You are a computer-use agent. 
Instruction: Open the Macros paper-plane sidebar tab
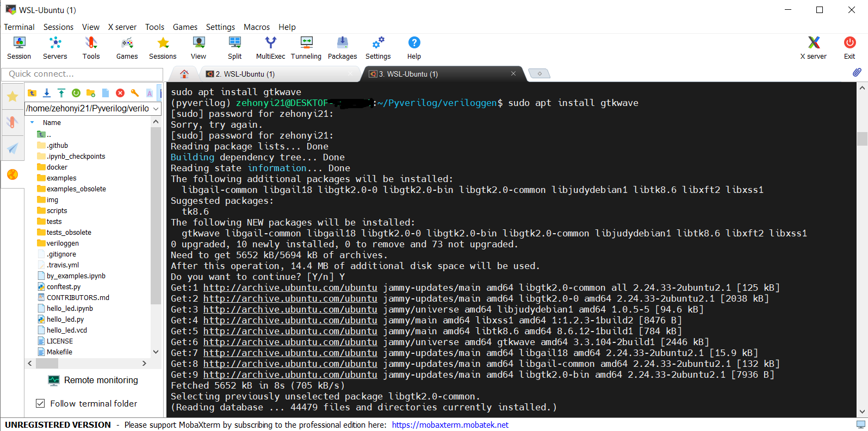pos(12,148)
